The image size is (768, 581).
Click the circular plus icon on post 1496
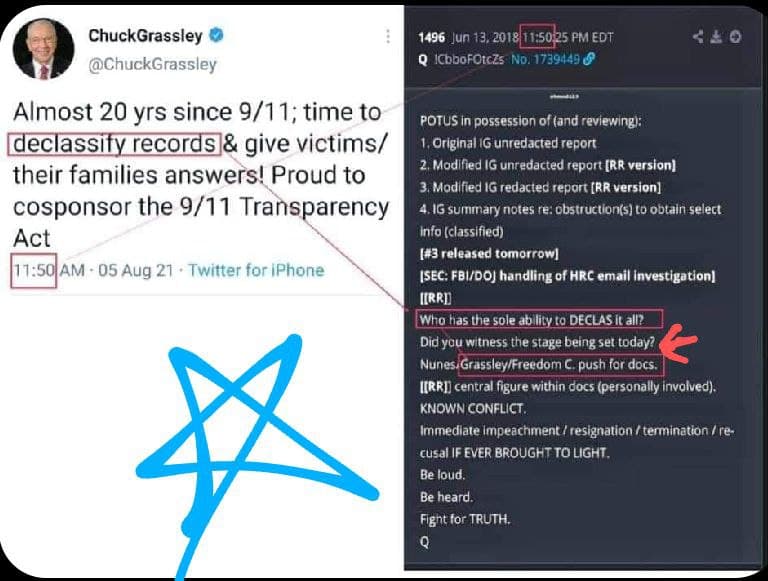pyautogui.click(x=735, y=37)
